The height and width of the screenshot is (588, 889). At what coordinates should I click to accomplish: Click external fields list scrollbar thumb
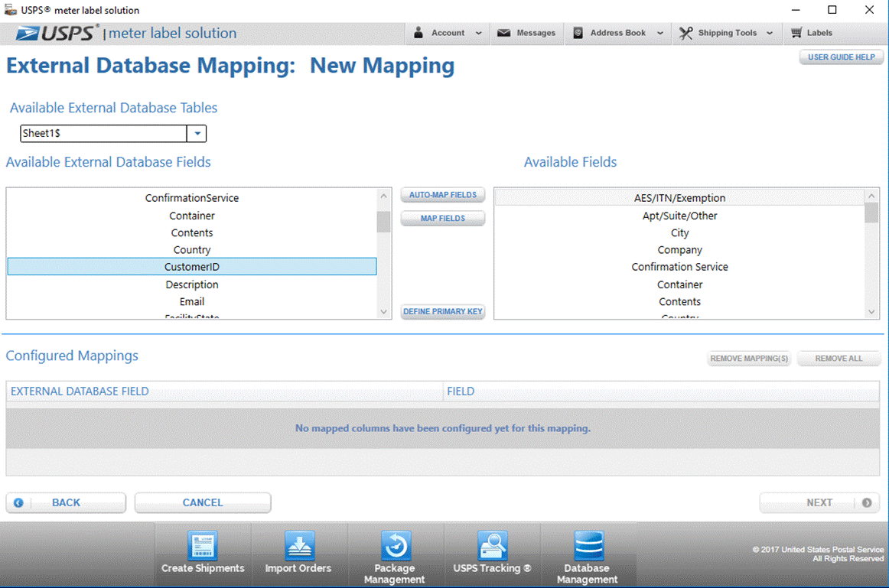(384, 222)
